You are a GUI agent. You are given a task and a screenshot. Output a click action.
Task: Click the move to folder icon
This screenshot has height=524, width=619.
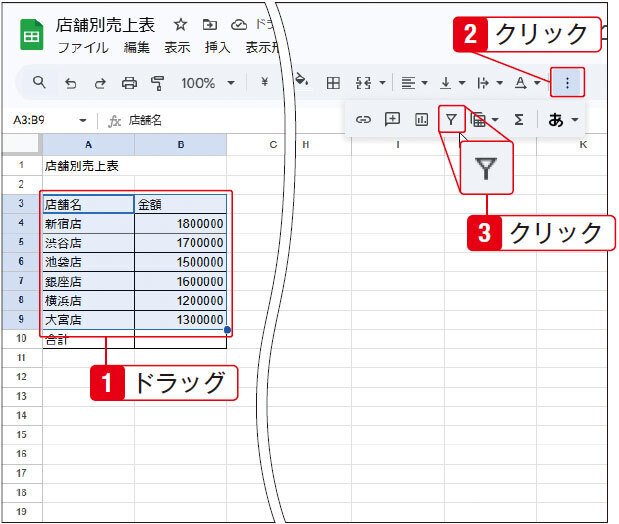click(210, 25)
